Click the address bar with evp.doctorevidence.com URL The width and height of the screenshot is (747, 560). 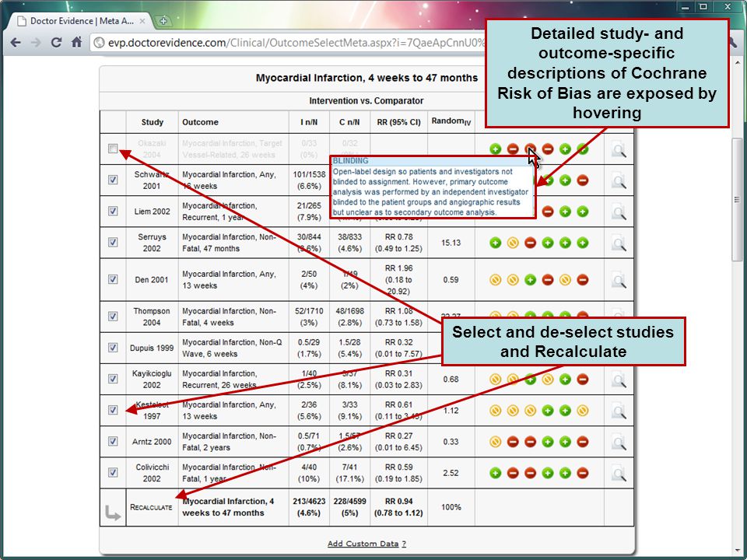[288, 43]
